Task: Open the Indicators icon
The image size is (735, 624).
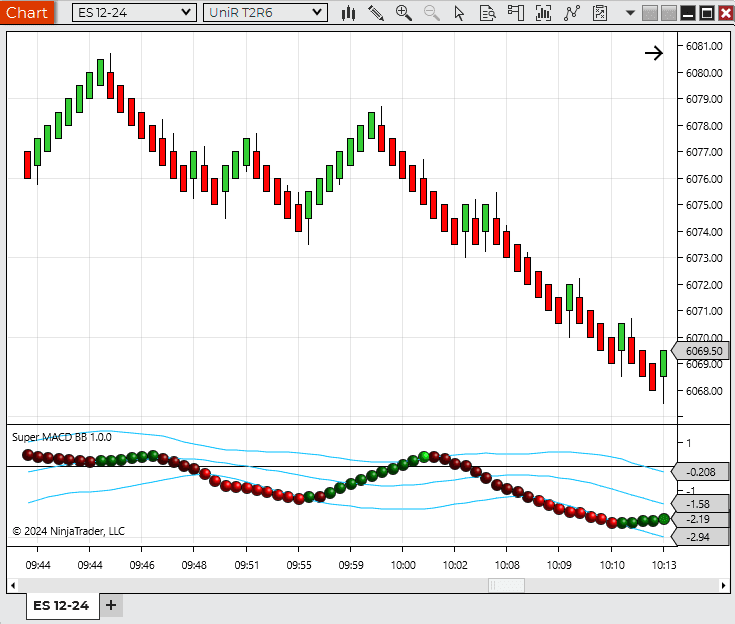Action: pos(572,13)
